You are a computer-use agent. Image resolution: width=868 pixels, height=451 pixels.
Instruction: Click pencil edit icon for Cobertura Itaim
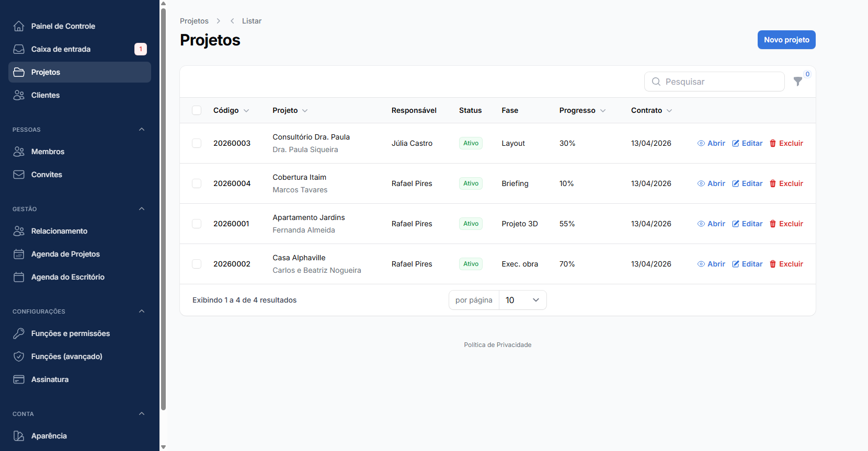[x=736, y=183]
